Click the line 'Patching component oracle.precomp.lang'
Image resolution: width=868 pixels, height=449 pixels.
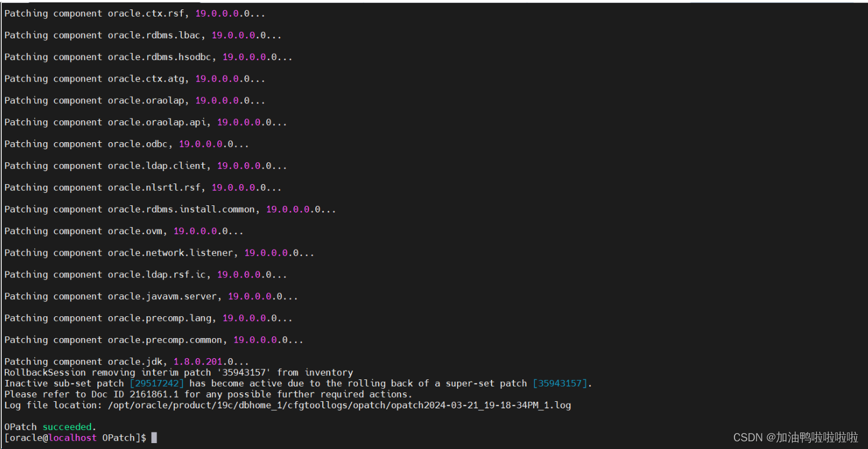pyautogui.click(x=148, y=319)
